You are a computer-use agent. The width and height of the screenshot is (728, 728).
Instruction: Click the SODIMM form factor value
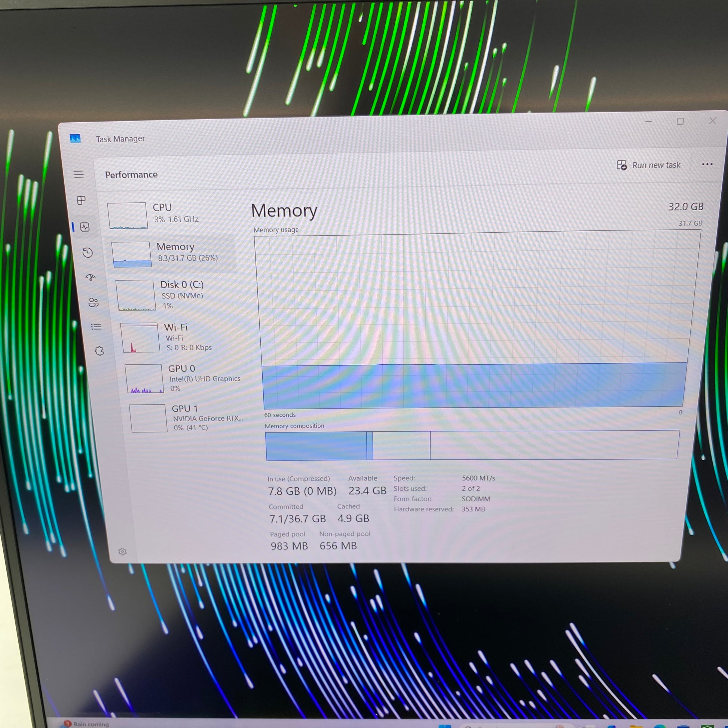476,499
